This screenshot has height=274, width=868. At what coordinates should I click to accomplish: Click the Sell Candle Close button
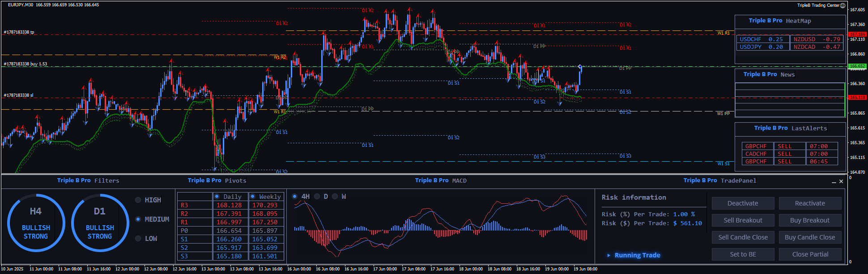click(x=743, y=237)
